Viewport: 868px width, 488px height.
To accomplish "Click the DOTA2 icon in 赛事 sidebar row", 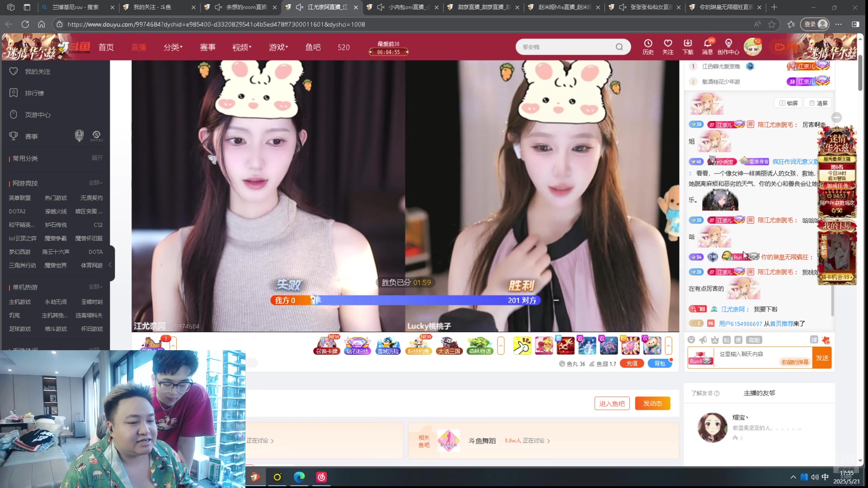I will [x=96, y=136].
